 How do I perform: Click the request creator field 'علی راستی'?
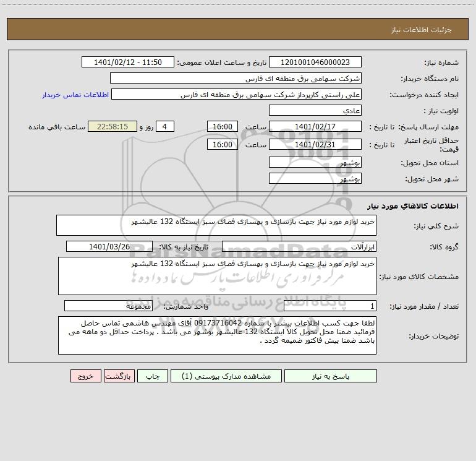pos(236,94)
